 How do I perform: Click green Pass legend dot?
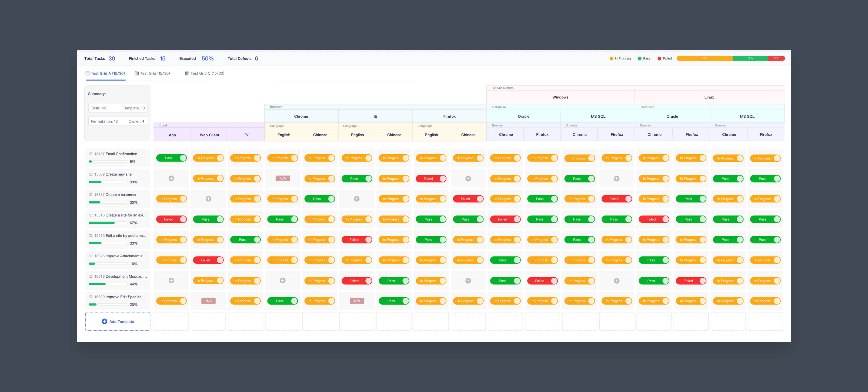pyautogui.click(x=640, y=59)
